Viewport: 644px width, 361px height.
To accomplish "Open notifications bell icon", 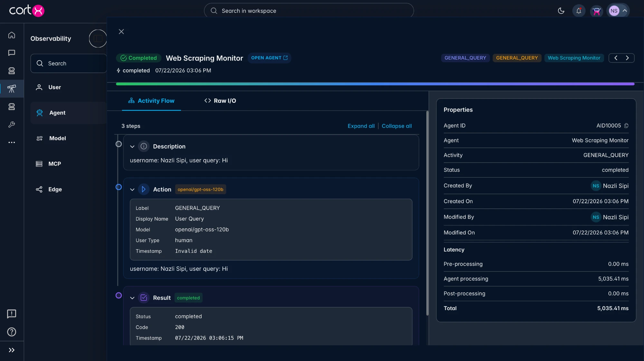I will point(579,11).
